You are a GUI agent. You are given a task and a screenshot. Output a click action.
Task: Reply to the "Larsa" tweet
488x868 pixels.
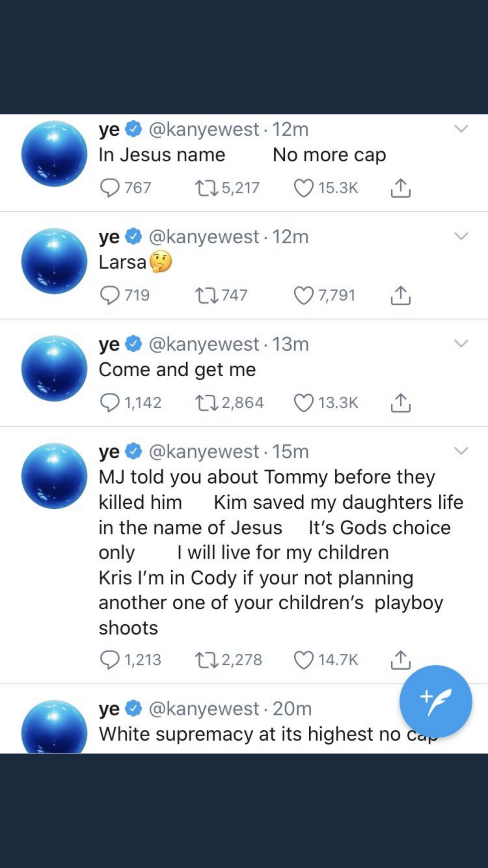pyautogui.click(x=110, y=295)
